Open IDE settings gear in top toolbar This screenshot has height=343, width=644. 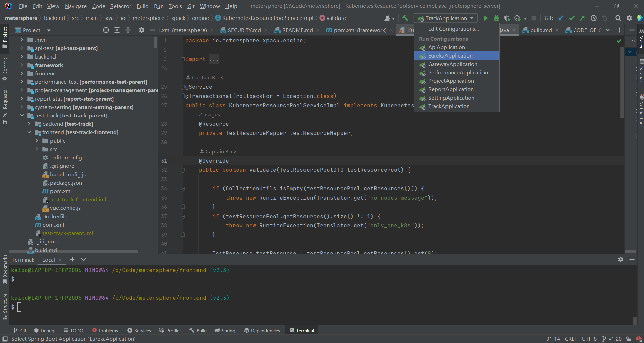tap(629, 18)
